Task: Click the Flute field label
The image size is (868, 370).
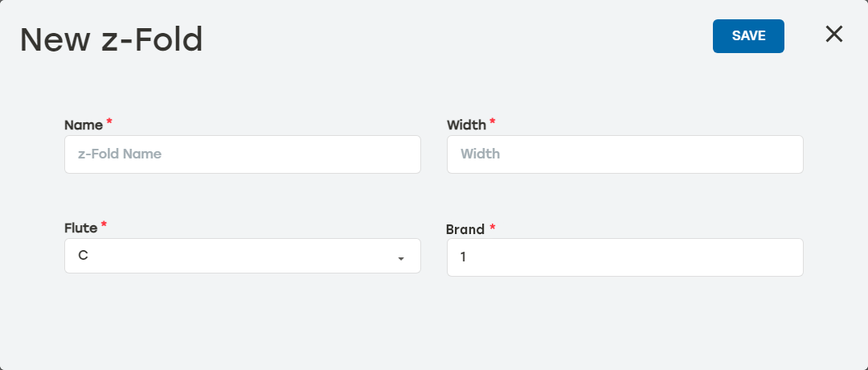Action: [80, 228]
